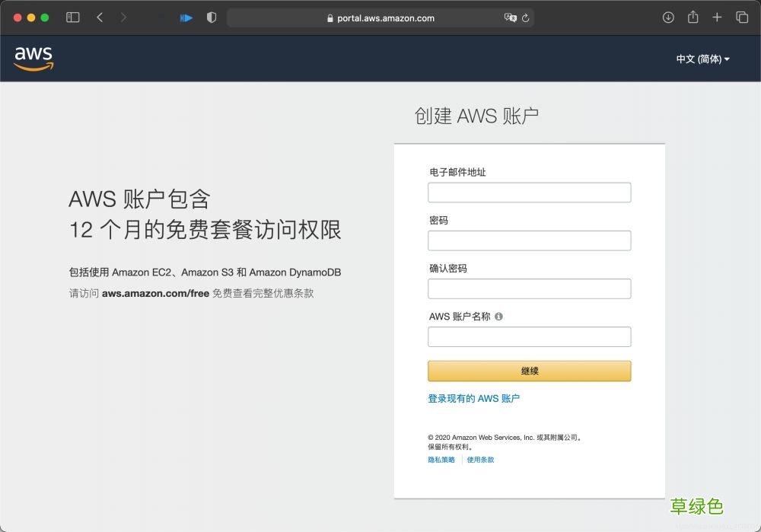Click the privacy shield icon in toolbar
Screen dimensions: 761x532
tap(211, 17)
